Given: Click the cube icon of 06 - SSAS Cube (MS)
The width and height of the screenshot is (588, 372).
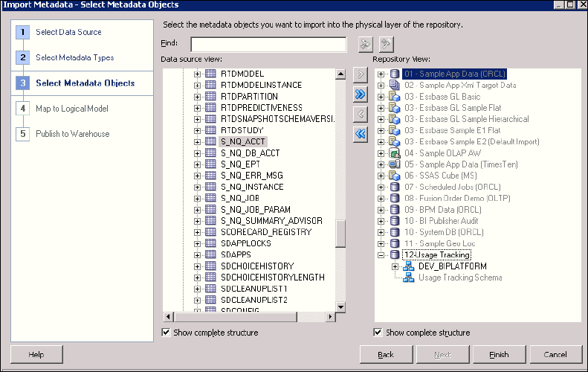Looking at the screenshot, I should click(395, 176).
